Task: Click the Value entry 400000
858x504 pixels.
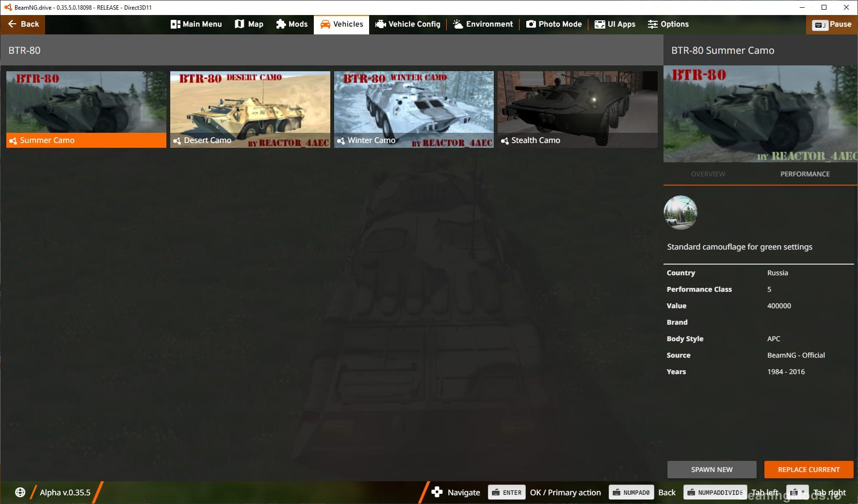Action: pos(779,306)
